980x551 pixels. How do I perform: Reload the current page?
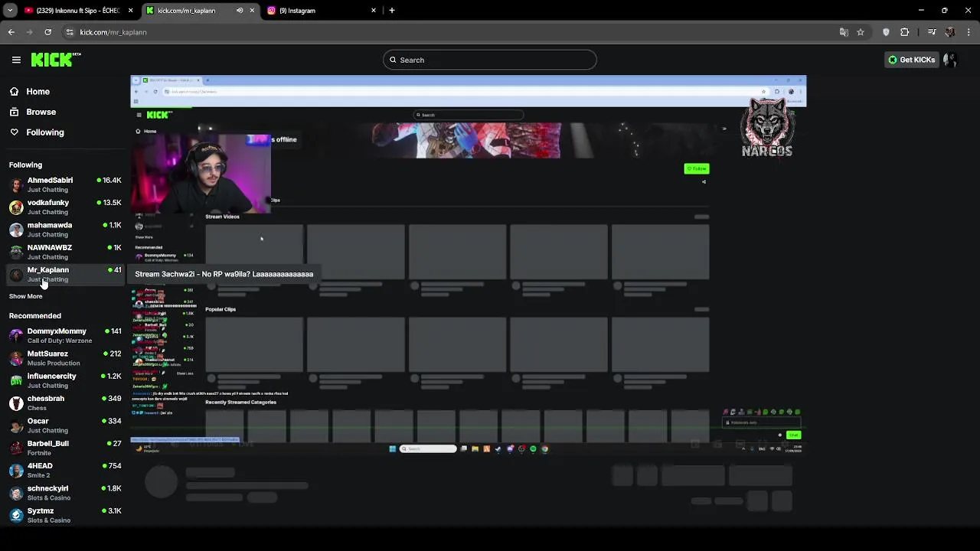tap(47, 32)
